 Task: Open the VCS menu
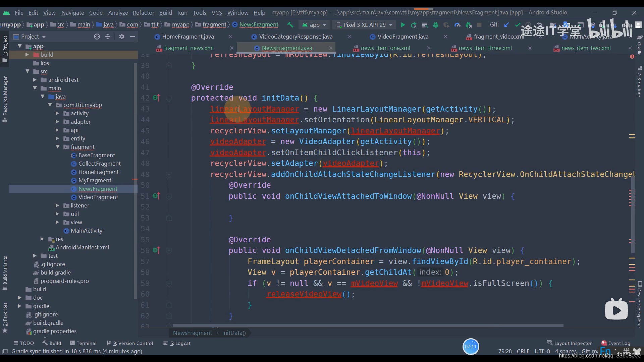[x=217, y=13]
